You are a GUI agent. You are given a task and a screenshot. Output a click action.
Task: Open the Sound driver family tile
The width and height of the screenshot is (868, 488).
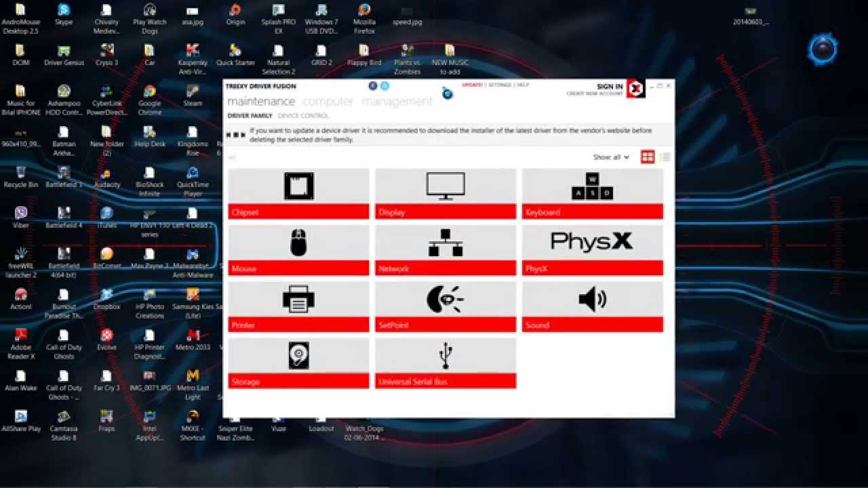[x=593, y=307]
